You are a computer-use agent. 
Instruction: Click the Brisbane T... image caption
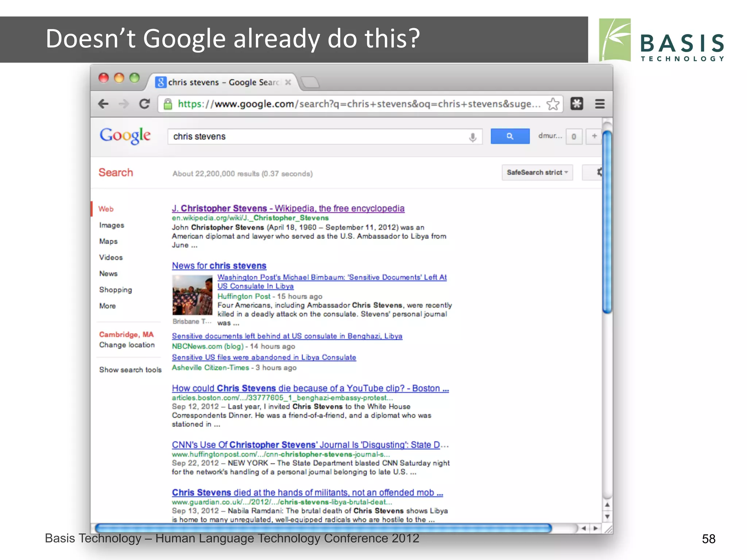click(x=192, y=322)
